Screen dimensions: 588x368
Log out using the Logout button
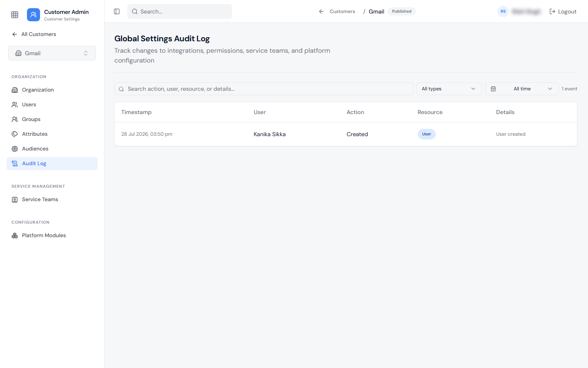563,11
